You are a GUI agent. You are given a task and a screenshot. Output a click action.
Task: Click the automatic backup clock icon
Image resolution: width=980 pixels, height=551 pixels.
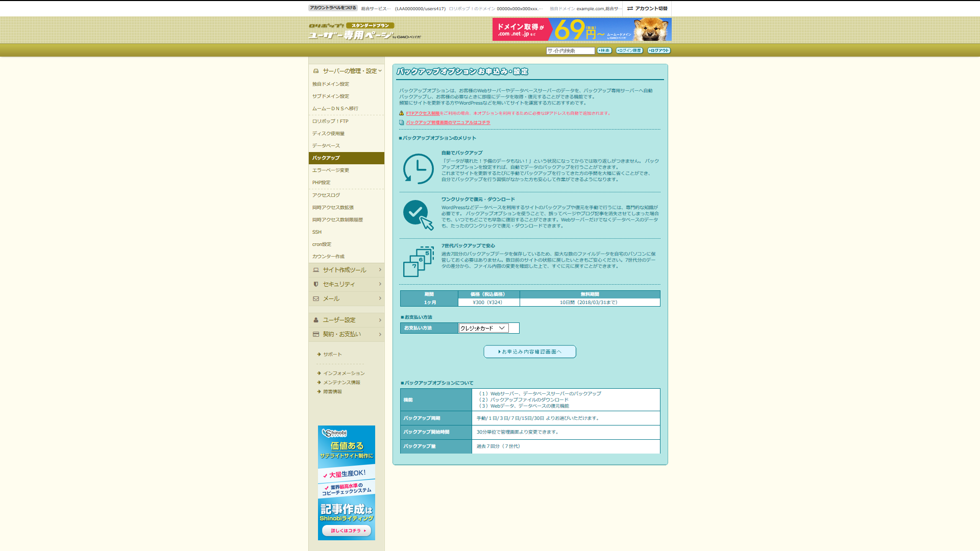tap(418, 169)
